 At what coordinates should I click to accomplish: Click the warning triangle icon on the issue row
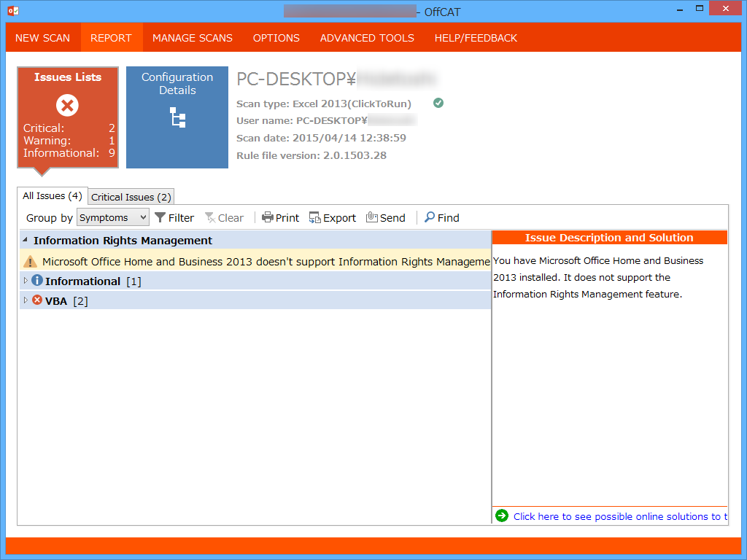click(x=30, y=262)
